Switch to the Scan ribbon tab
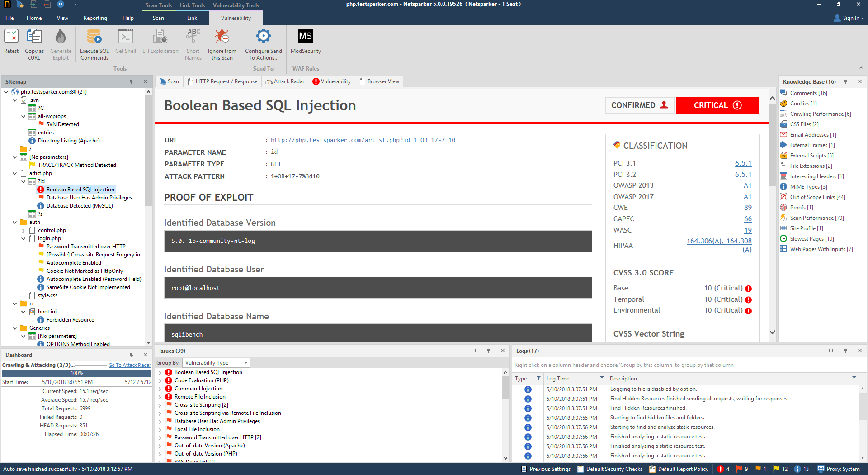Viewport: 868px width, 475px height. pyautogui.click(x=158, y=18)
